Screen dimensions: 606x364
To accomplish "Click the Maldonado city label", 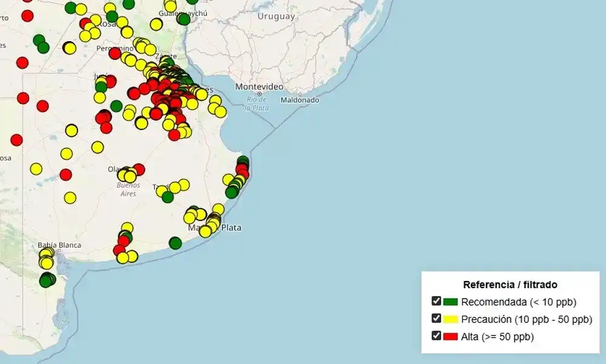I will pos(301,101).
